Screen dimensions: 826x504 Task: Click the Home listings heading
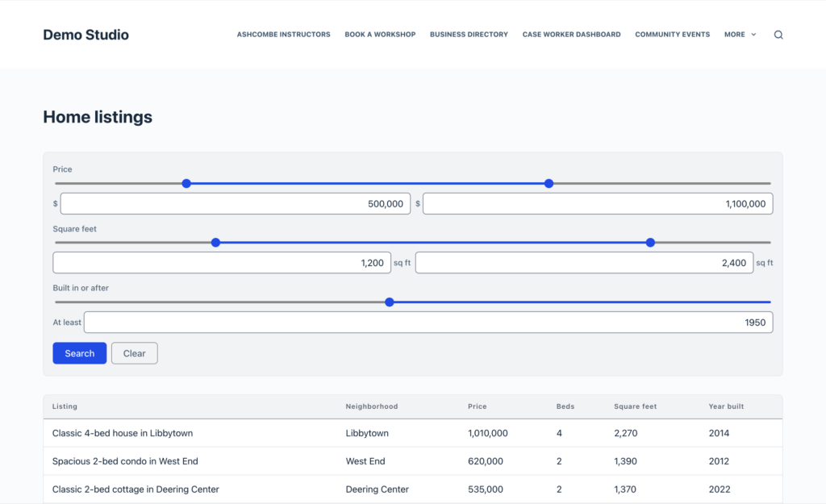click(98, 117)
